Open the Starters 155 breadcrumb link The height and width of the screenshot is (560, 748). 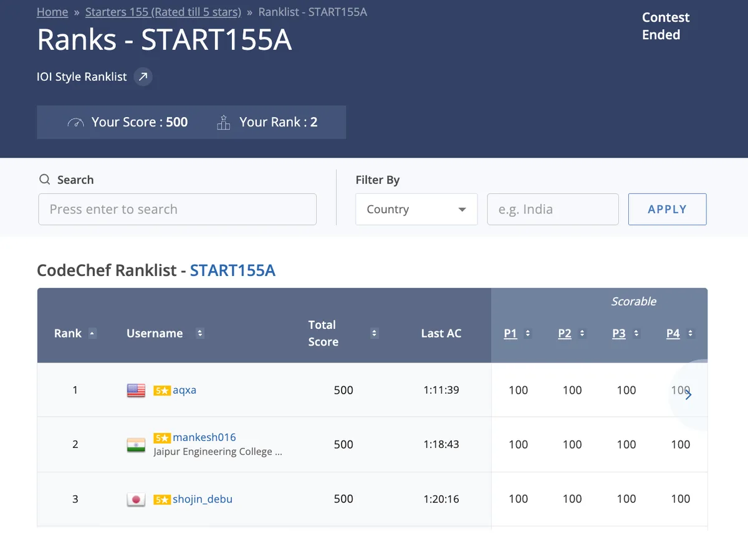tap(163, 12)
